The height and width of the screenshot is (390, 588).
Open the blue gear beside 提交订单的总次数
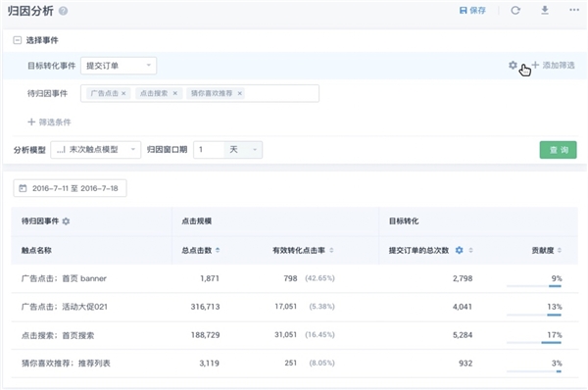point(459,250)
